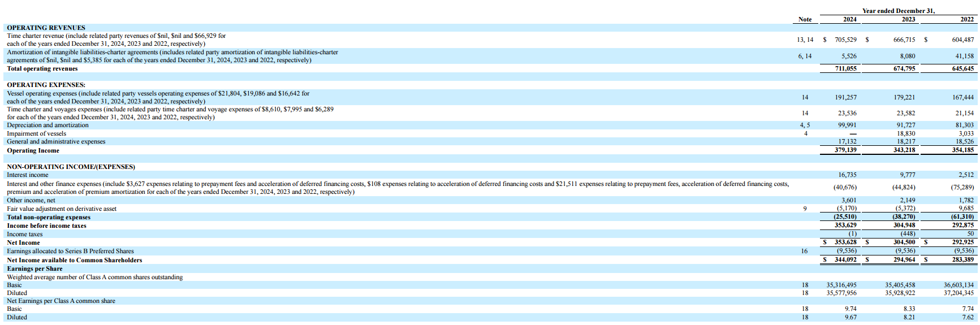Image resolution: width=980 pixels, height=325 pixels.
Task: Click the '2023' column header
Action: point(908,19)
